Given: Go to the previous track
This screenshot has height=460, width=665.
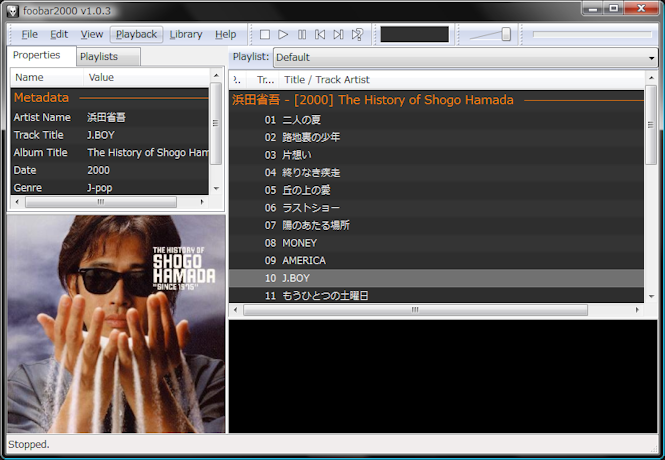Looking at the screenshot, I should tap(320, 34).
